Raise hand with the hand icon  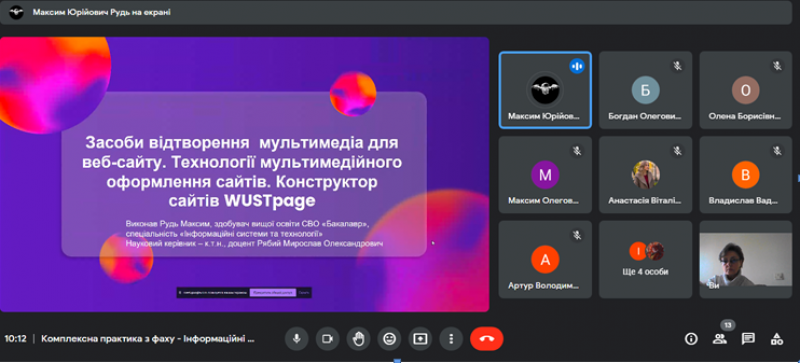tap(358, 338)
